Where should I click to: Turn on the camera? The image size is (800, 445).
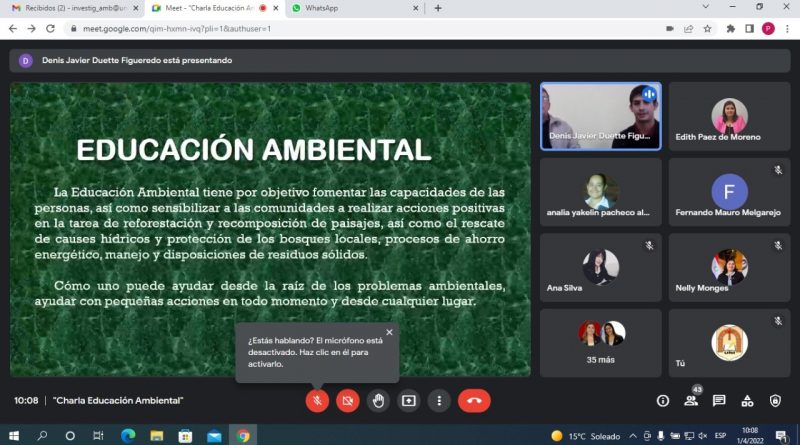347,400
